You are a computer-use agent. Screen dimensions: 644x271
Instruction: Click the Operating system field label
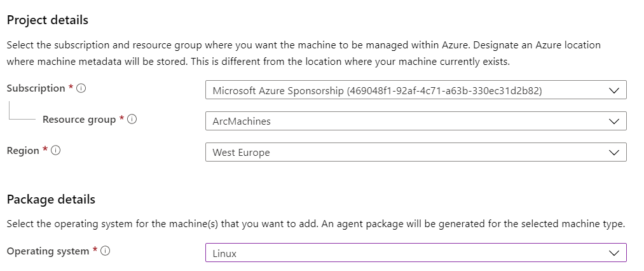(x=48, y=251)
